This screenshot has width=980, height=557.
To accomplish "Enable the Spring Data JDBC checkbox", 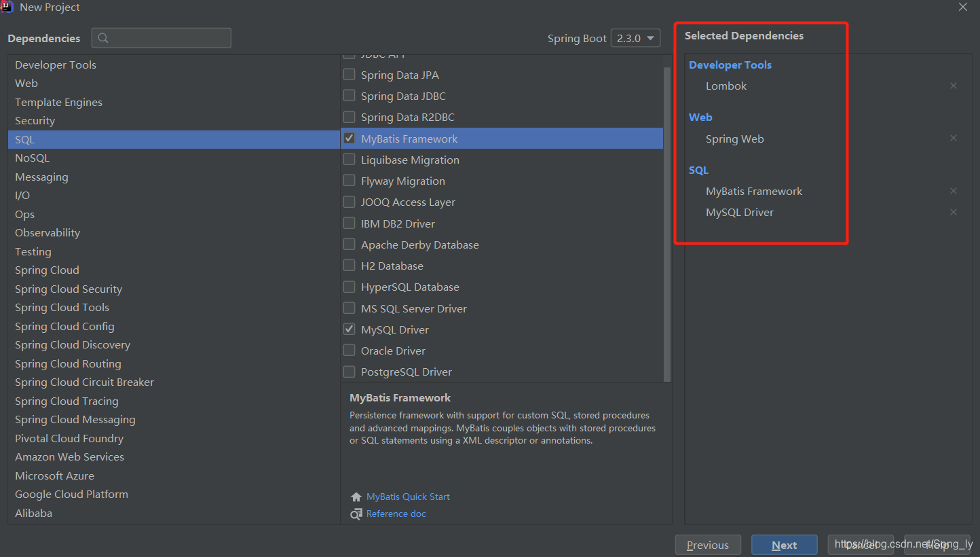I will click(x=349, y=96).
